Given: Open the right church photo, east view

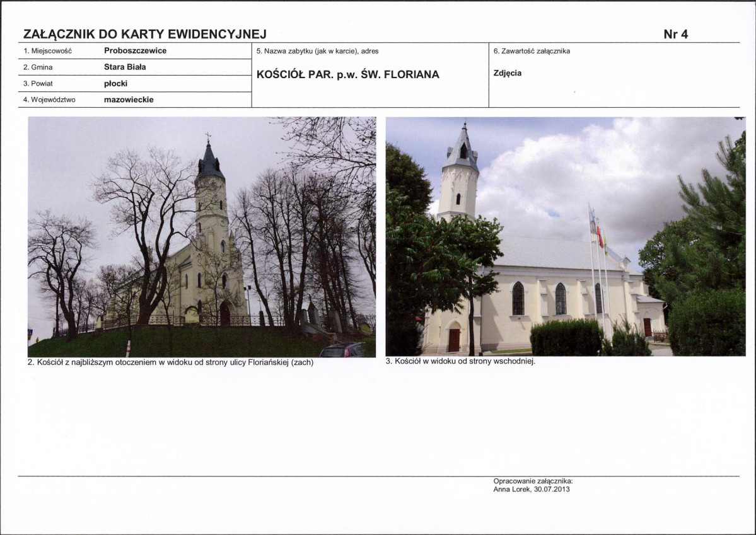Looking at the screenshot, I should point(566,237).
